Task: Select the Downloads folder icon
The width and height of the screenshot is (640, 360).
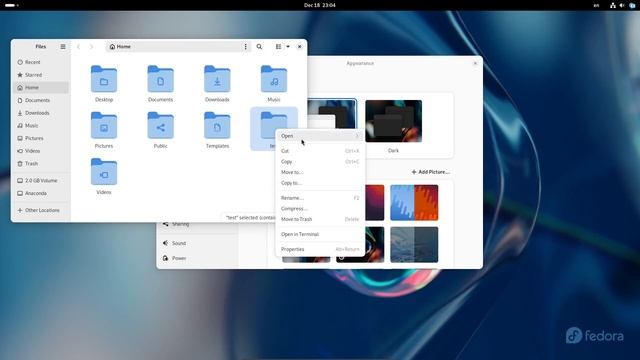Action: [217, 79]
